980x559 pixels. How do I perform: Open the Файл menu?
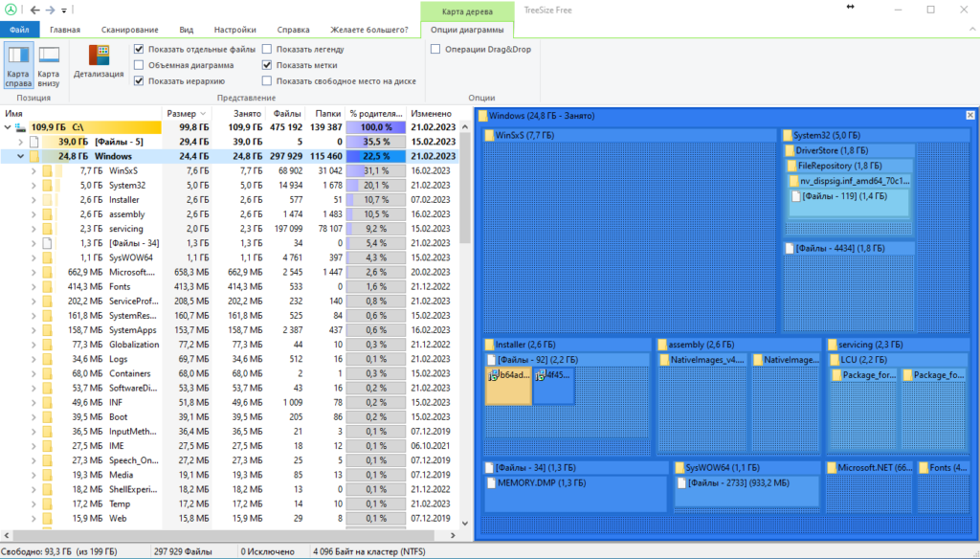19,30
